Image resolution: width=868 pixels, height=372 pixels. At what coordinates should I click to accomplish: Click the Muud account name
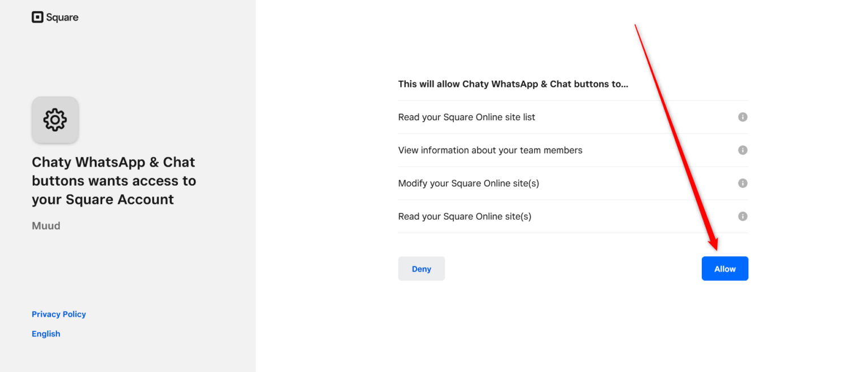(x=46, y=225)
